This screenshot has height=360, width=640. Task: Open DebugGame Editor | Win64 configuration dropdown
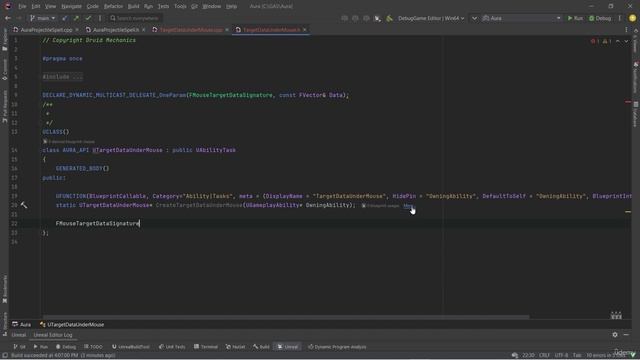(x=431, y=18)
